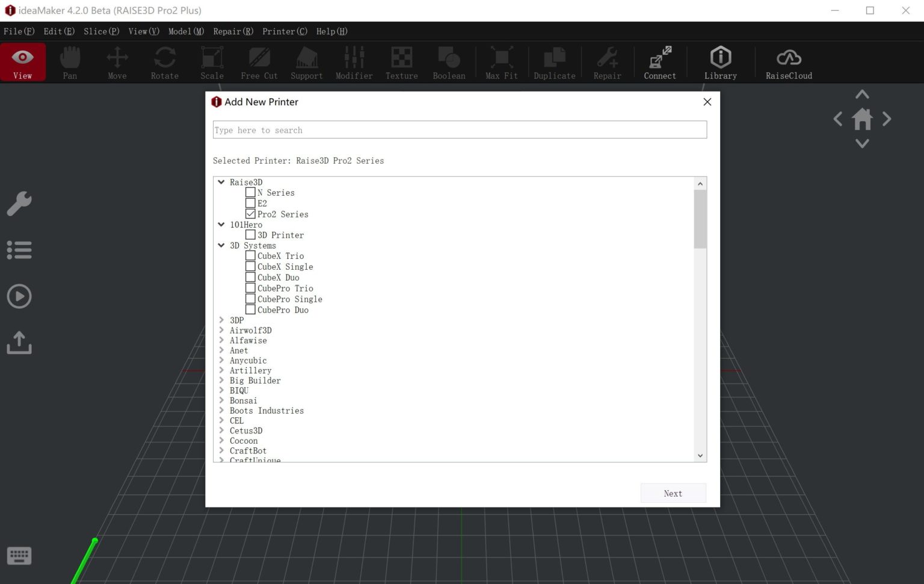The image size is (924, 584).
Task: Run the Repair tool
Action: [x=607, y=62]
